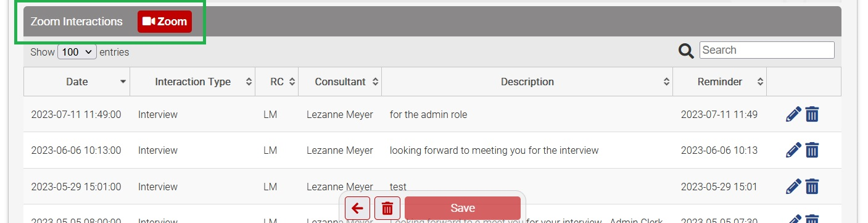Delete the 2023-05-29 test interaction

tap(812, 186)
